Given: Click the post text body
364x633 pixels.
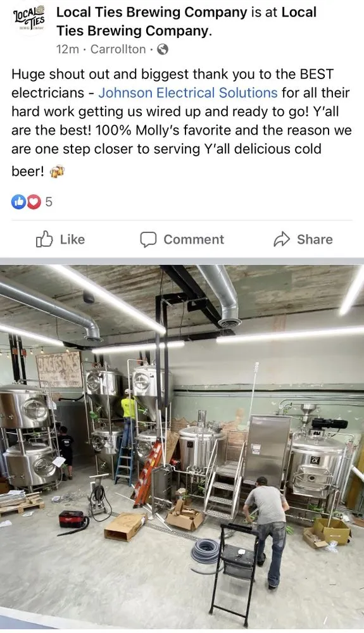Looking at the screenshot, I should click(x=182, y=121).
